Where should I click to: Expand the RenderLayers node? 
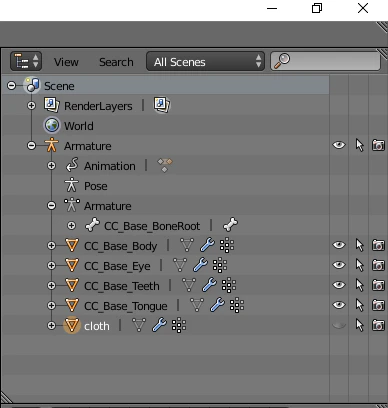31,106
